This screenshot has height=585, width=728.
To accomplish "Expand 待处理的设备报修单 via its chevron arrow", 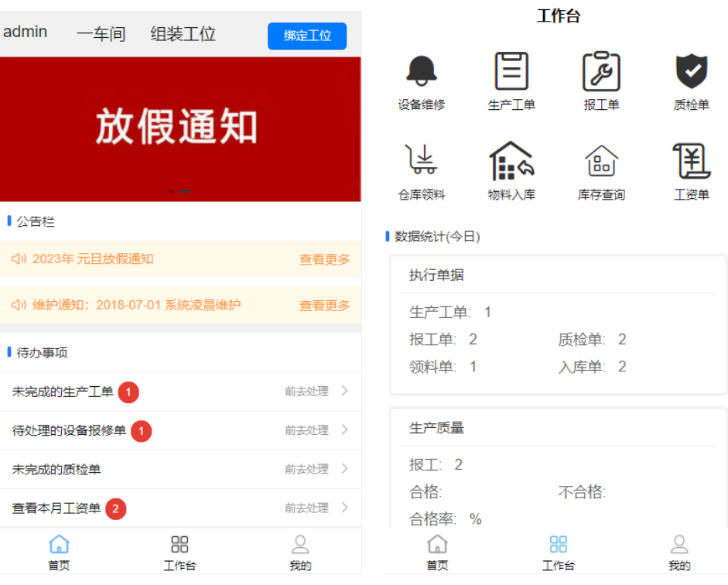I will point(345,430).
